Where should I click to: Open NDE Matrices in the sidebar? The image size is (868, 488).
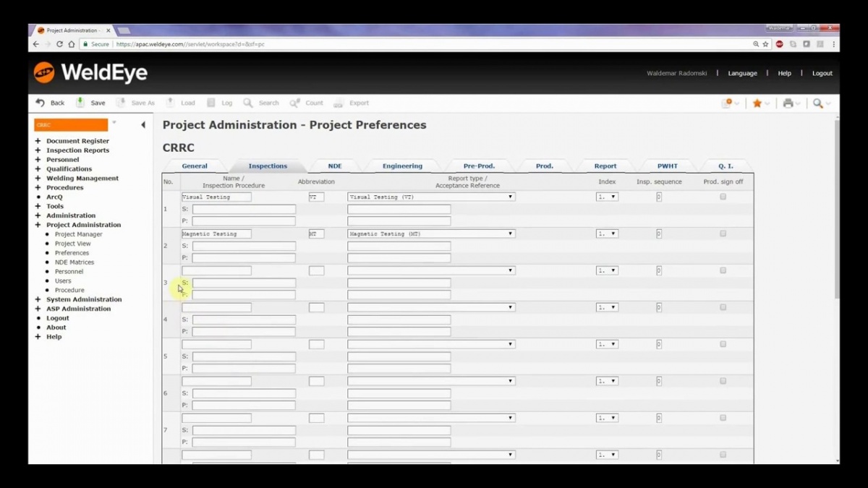(x=74, y=262)
